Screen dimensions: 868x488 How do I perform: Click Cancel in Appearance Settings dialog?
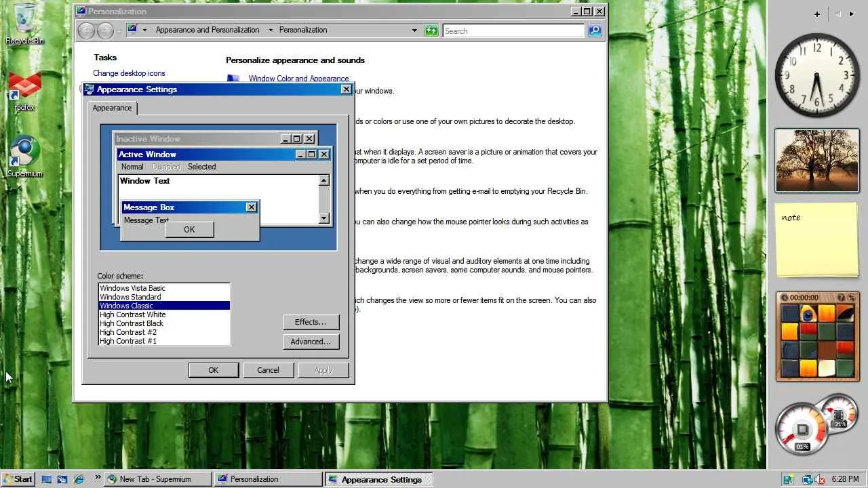tap(268, 370)
